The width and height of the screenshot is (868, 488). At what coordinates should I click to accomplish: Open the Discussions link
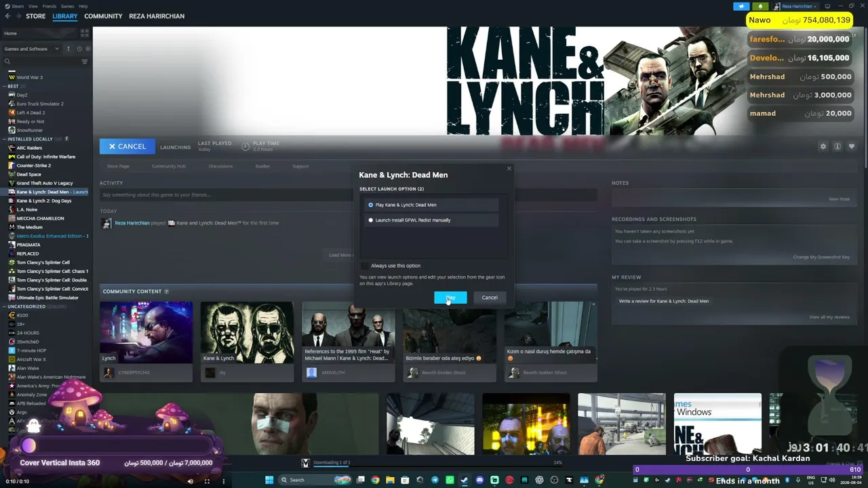[220, 166]
